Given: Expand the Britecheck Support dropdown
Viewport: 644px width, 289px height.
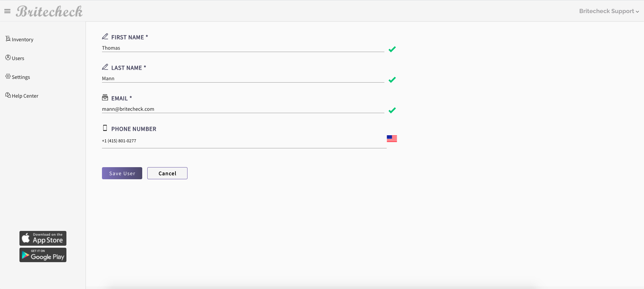Looking at the screenshot, I should pos(609,11).
